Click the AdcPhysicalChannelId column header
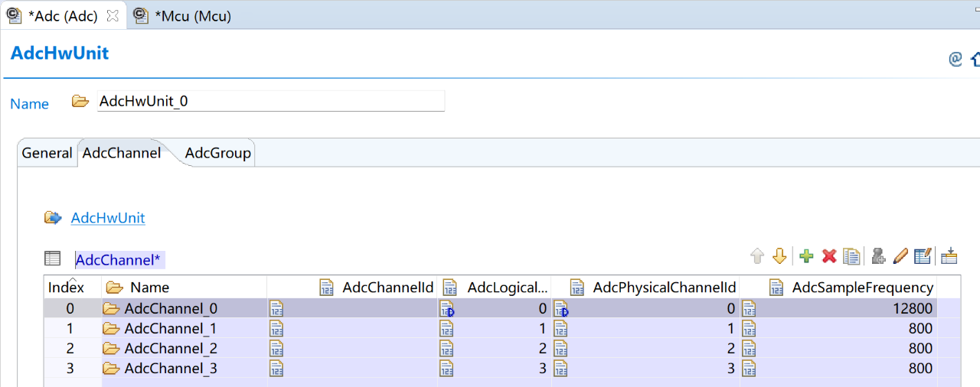The height and width of the screenshot is (387, 980). [664, 288]
